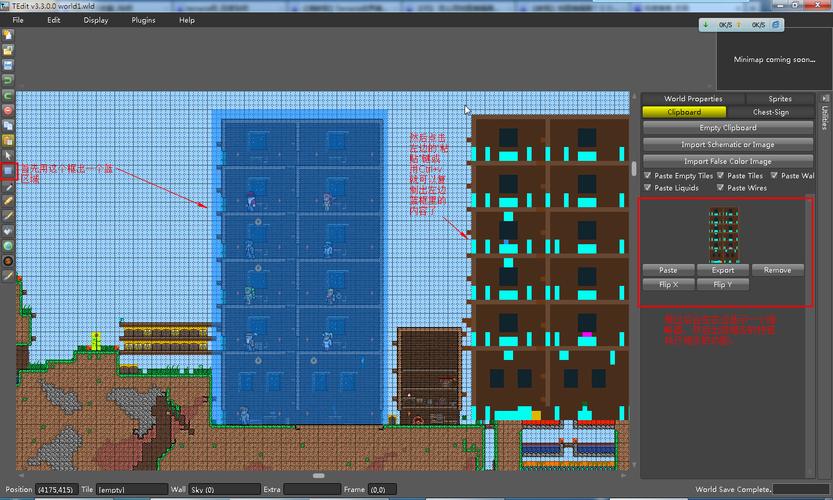
Task: Click the red Delete circle icon
Action: coord(8,111)
